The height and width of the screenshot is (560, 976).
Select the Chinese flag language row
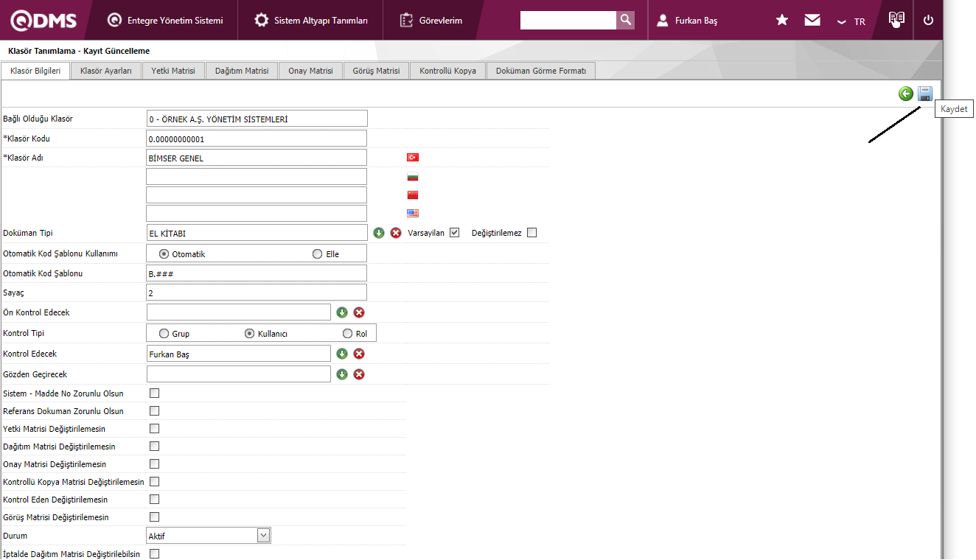point(413,195)
